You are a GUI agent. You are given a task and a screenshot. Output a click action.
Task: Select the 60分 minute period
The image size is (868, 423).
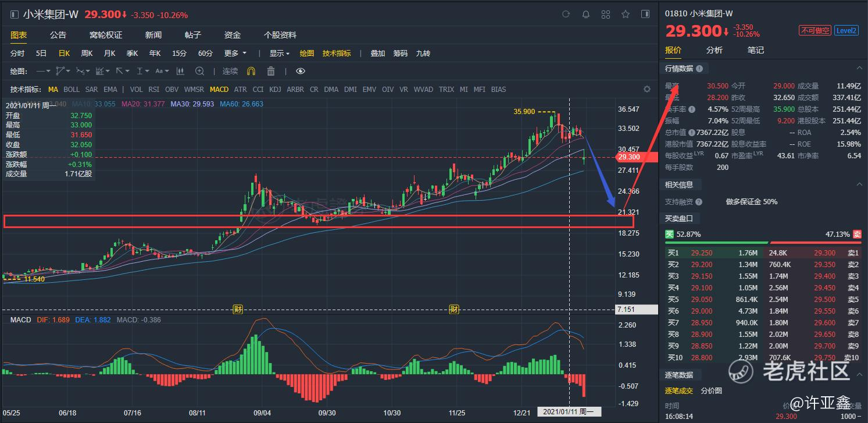point(205,54)
